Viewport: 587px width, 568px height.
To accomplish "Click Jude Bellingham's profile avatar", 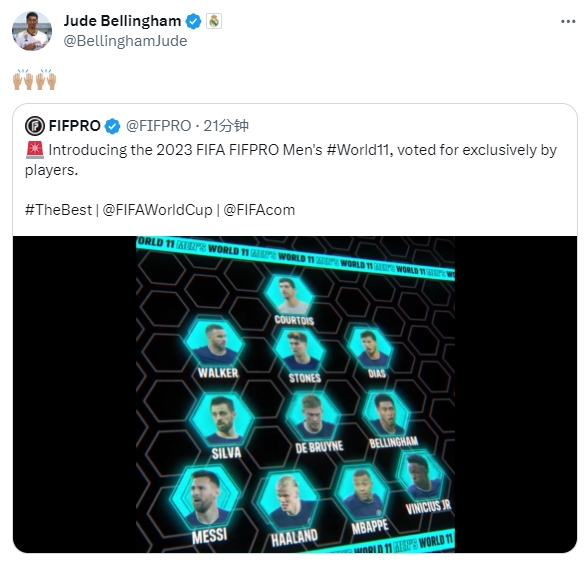I will tap(32, 31).
